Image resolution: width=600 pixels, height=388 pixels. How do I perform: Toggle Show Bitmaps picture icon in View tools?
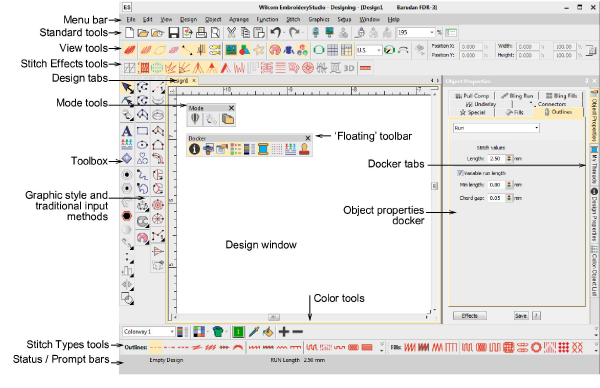(231, 50)
